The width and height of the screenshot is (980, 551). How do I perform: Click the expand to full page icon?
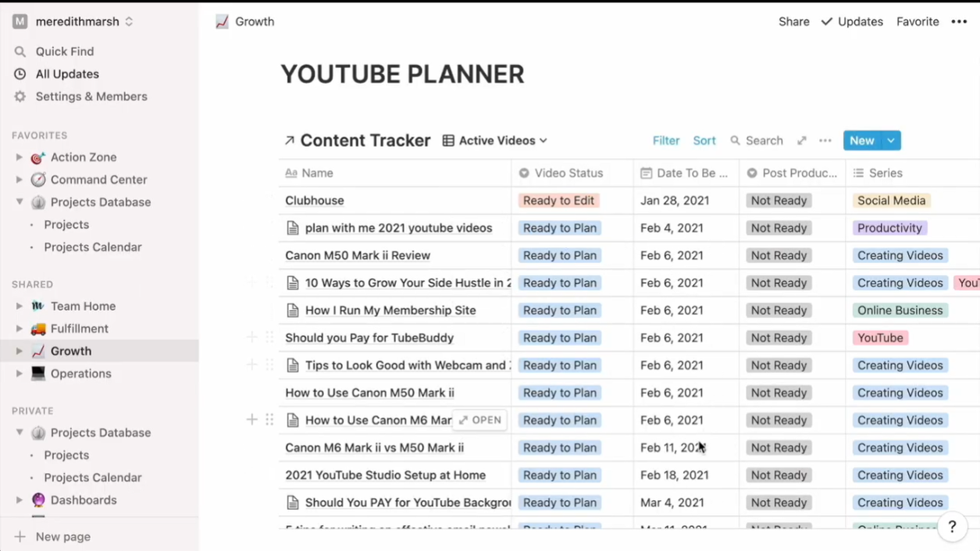(x=802, y=140)
